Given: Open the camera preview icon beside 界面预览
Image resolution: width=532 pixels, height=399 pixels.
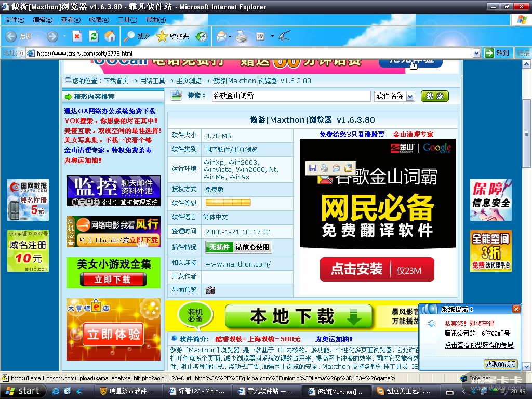Looking at the screenshot, I should (210, 290).
